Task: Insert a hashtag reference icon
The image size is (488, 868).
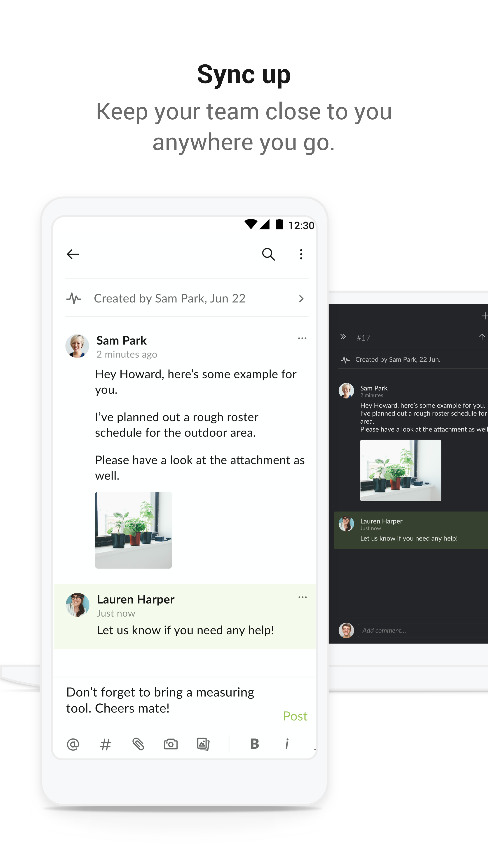Action: (106, 744)
